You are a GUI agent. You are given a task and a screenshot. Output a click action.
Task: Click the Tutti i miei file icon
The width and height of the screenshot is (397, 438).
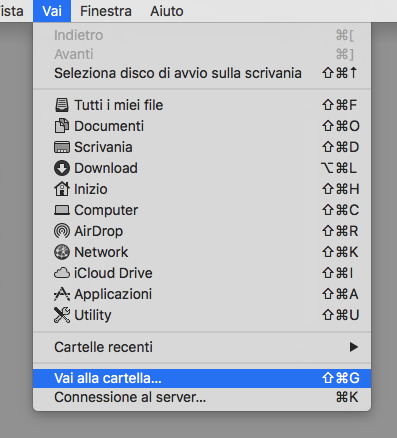pos(62,105)
